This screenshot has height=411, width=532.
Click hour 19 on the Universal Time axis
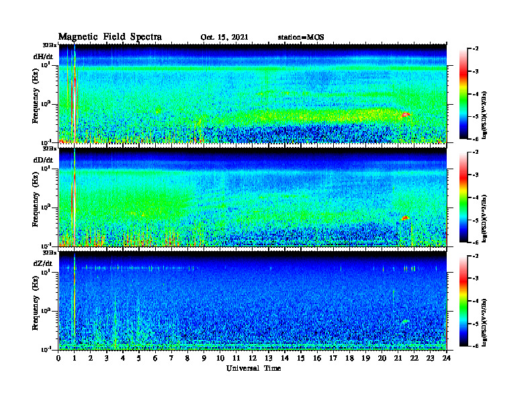tap(365, 359)
